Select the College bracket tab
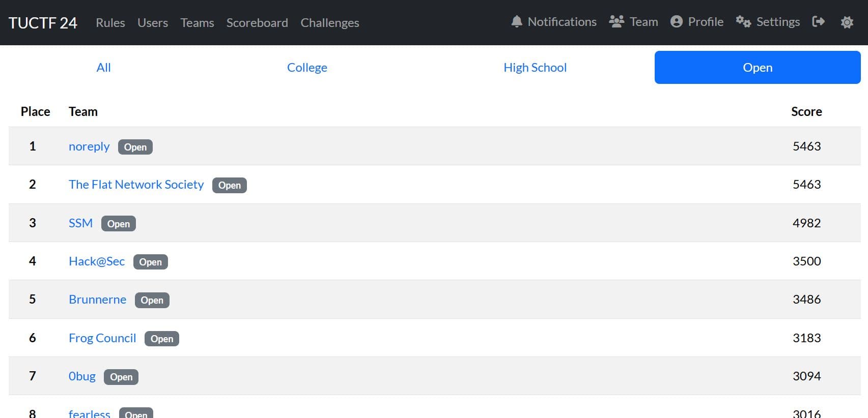 click(307, 68)
